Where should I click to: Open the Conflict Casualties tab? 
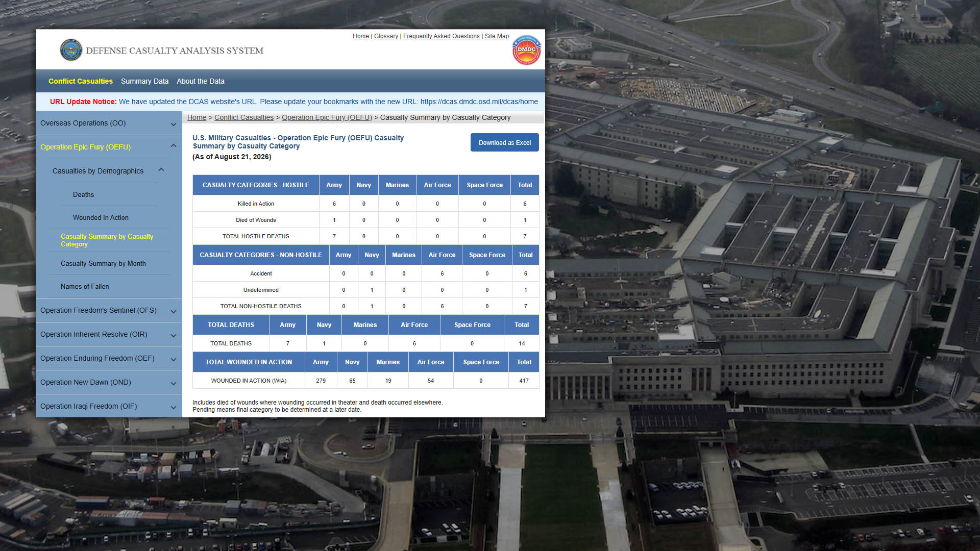(81, 81)
